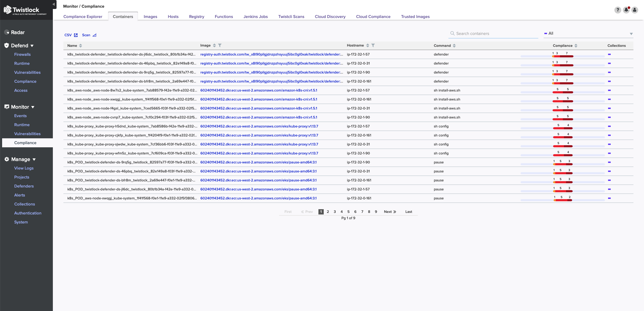Sort by Name column arrows
The height and width of the screenshot is (311, 644).
81,46
